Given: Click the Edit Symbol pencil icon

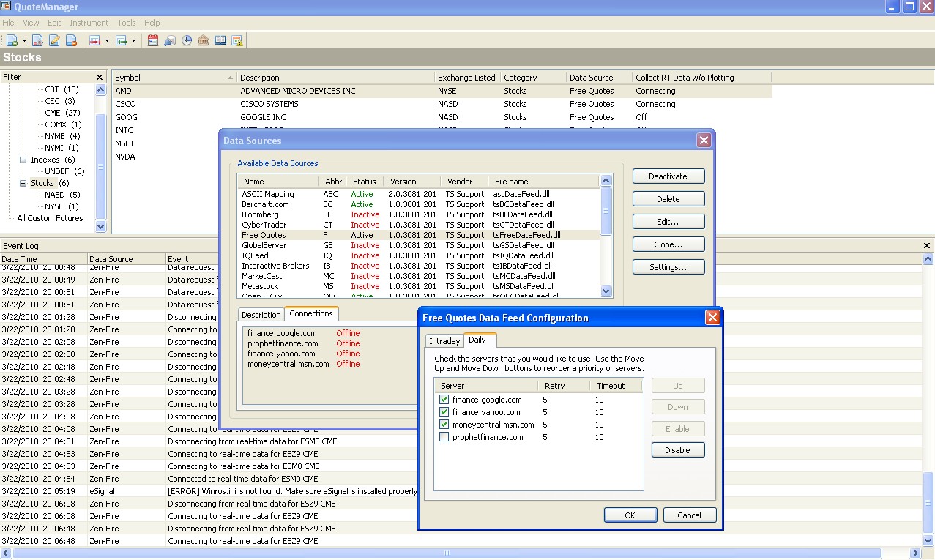Looking at the screenshot, I should coord(55,40).
